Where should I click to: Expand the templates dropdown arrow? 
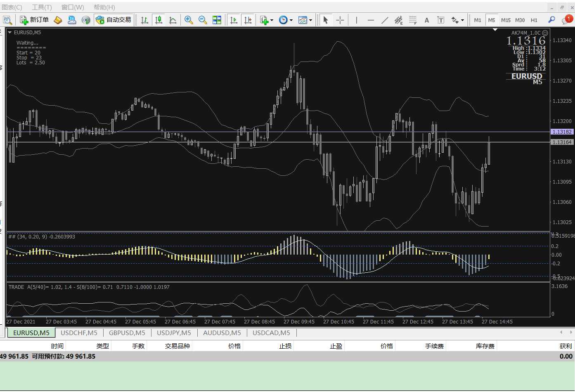tap(310, 20)
